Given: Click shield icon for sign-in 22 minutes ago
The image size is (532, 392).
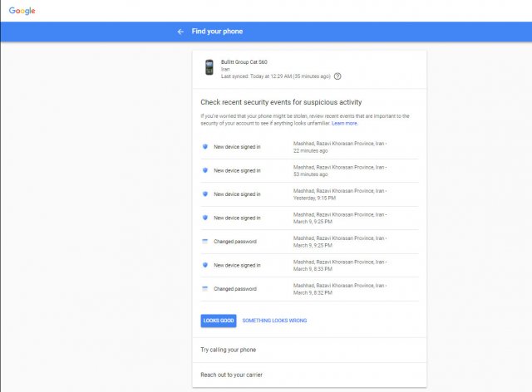Looking at the screenshot, I should coord(204,147).
